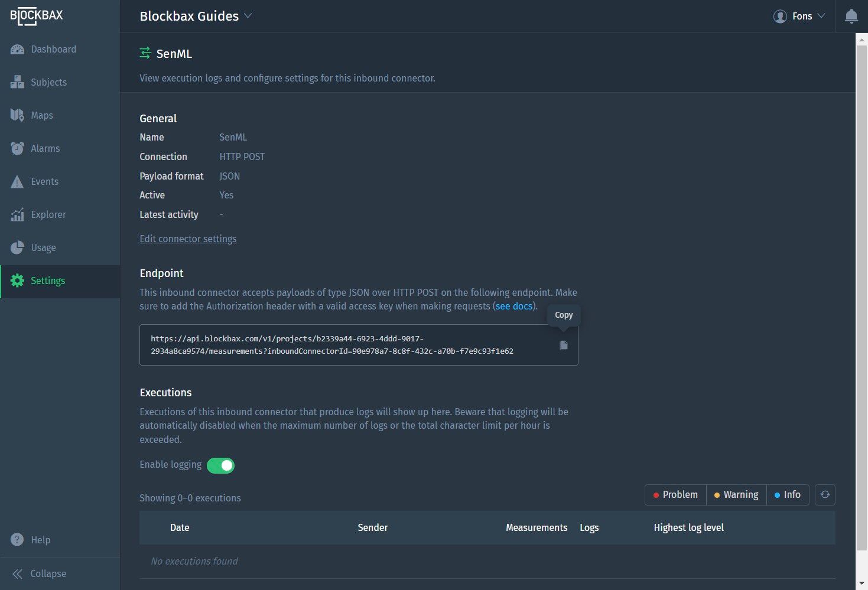Go to Subjects in the sidebar
The width and height of the screenshot is (868, 590).
(48, 83)
